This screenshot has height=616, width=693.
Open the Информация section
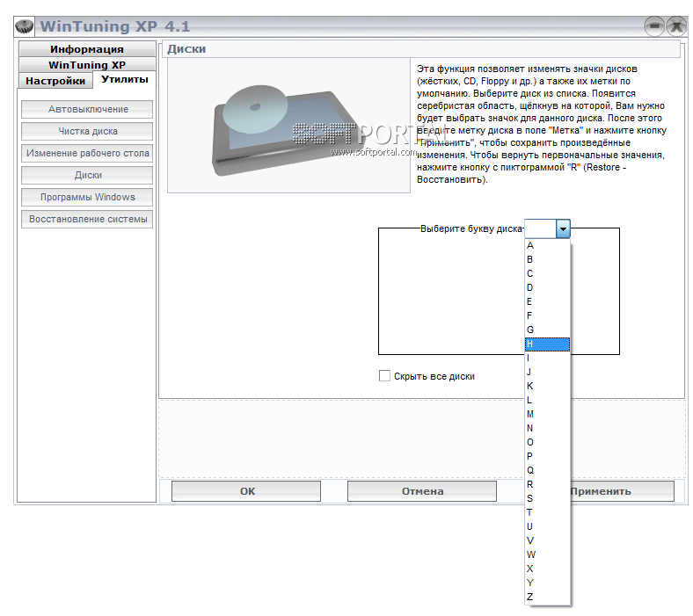click(x=87, y=49)
